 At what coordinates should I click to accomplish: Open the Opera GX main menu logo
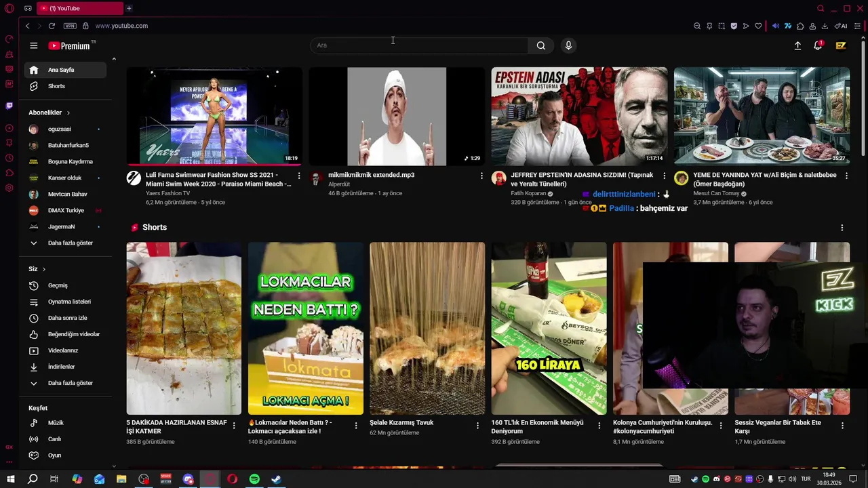click(9, 8)
